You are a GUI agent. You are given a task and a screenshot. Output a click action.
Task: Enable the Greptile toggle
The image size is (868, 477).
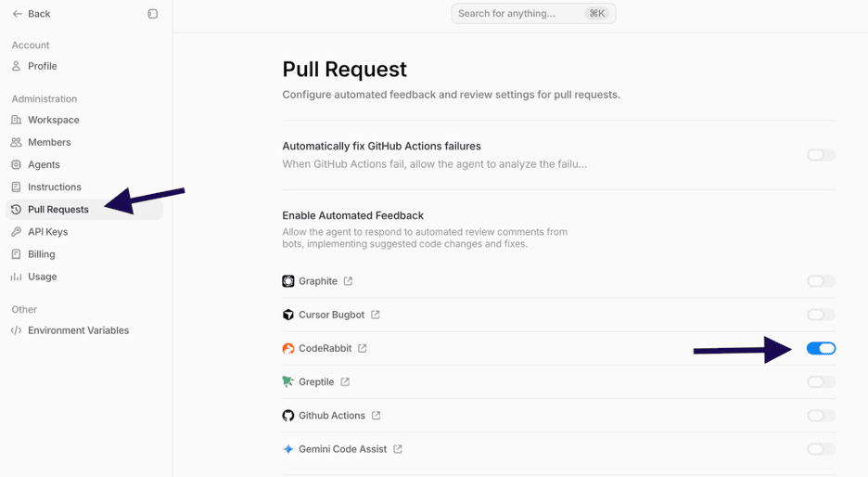821,382
